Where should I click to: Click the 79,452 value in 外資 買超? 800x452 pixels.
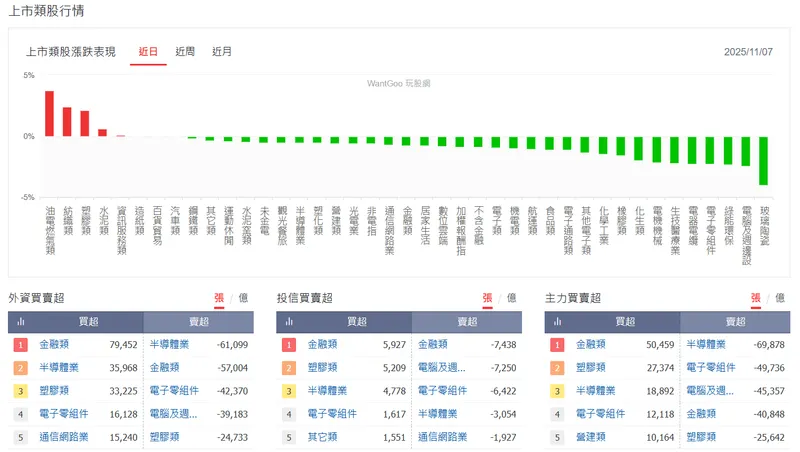pyautogui.click(x=123, y=345)
